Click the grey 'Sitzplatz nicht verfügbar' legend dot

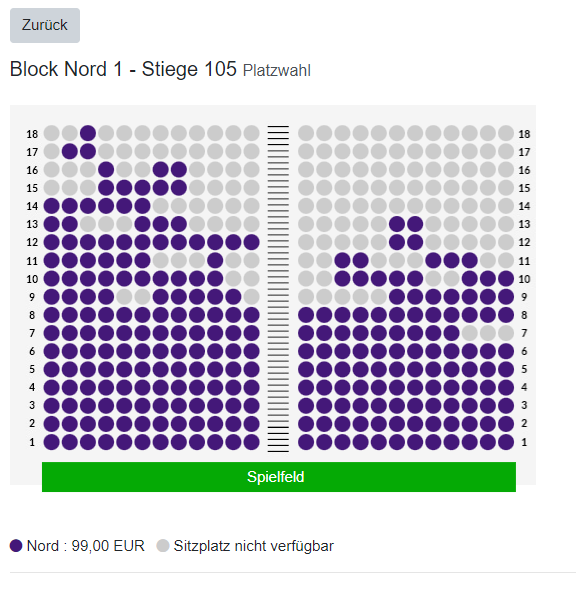[x=163, y=546]
